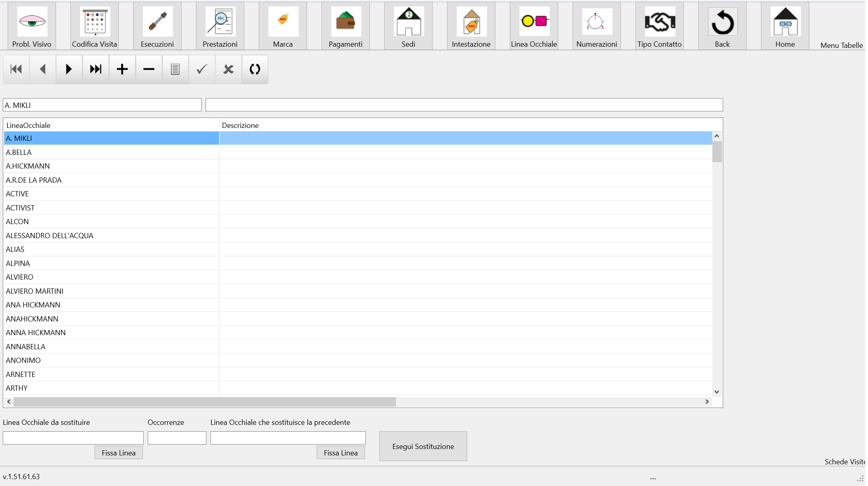868x486 pixels.
Task: Select the ACTIVIST row
Action: 358,208
